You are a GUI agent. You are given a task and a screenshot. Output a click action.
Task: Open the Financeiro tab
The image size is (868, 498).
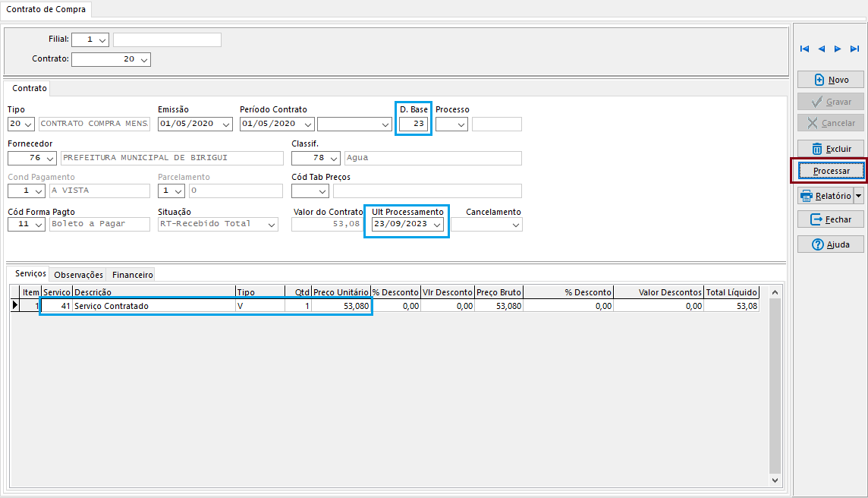[x=133, y=275]
